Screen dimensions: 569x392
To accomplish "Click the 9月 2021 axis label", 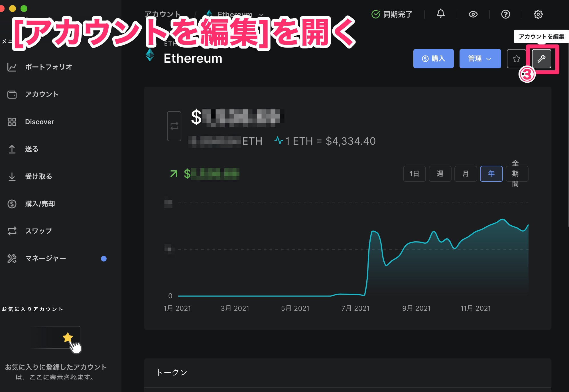I will tap(416, 309).
